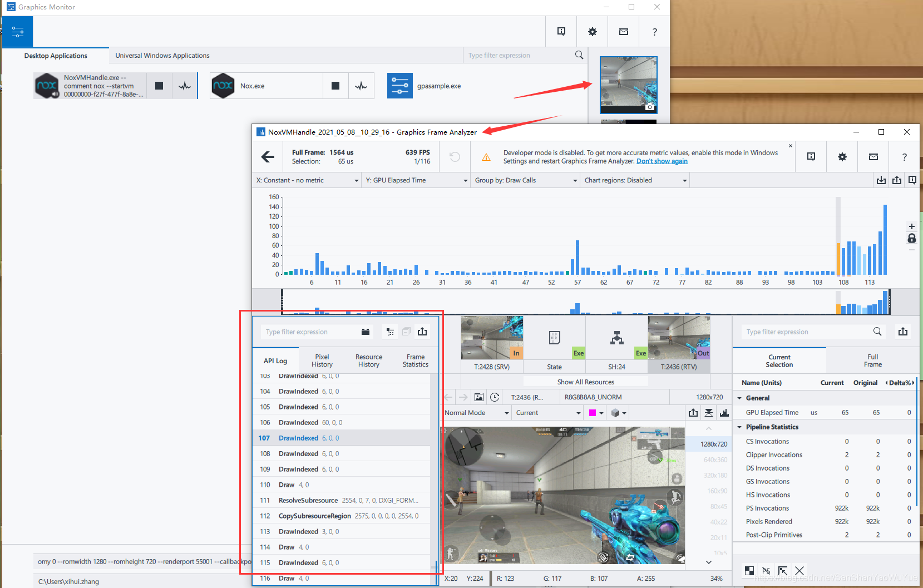This screenshot has width=923, height=588.
Task: Go back with the Frame Analyzer arrow
Action: click(268, 157)
